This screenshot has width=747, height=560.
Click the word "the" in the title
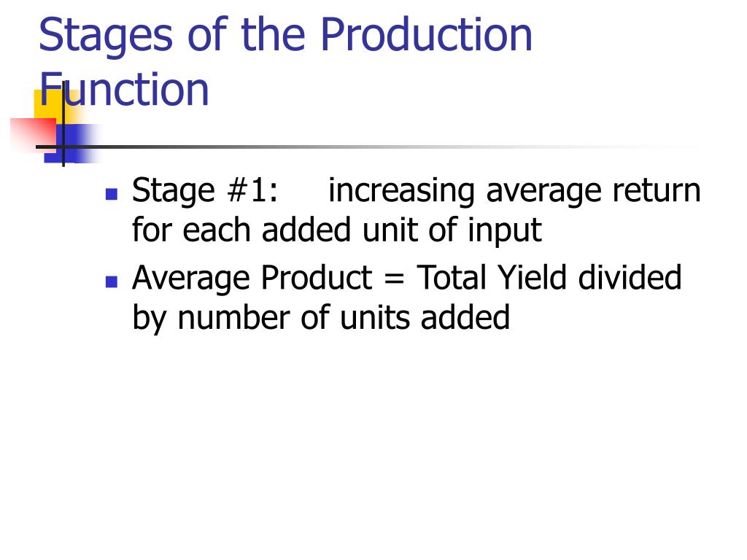click(273, 34)
